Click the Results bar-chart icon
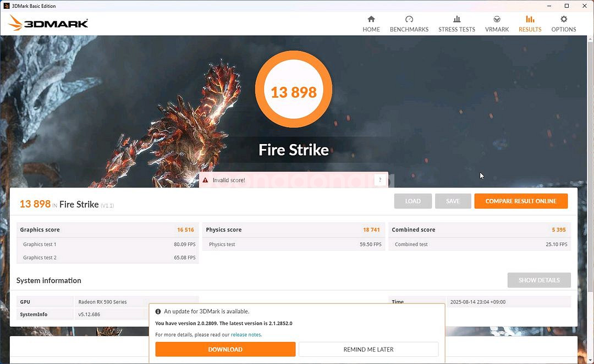The width and height of the screenshot is (594, 364). (530, 19)
